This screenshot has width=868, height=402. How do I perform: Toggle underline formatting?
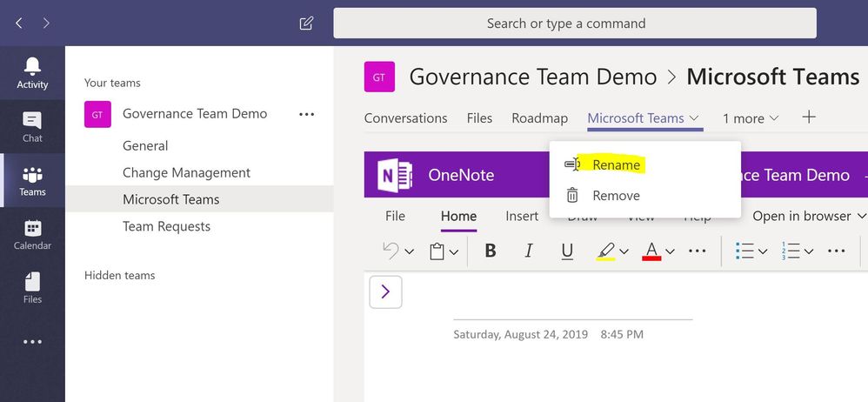pyautogui.click(x=567, y=251)
